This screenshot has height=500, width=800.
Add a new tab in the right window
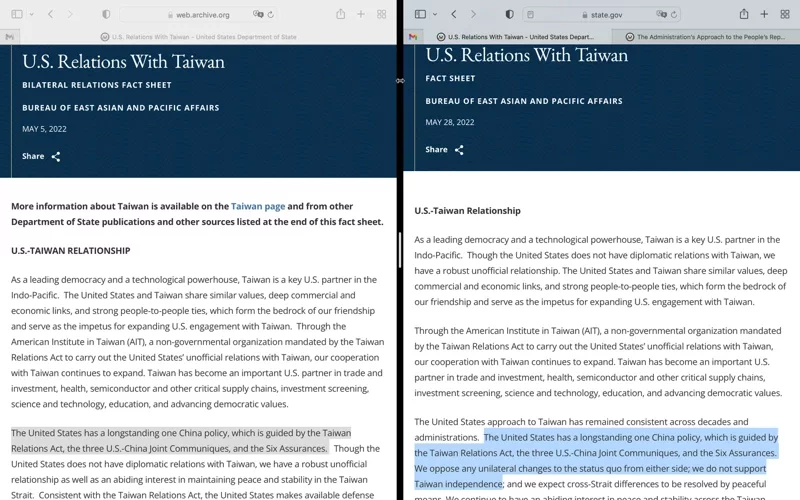tap(764, 14)
